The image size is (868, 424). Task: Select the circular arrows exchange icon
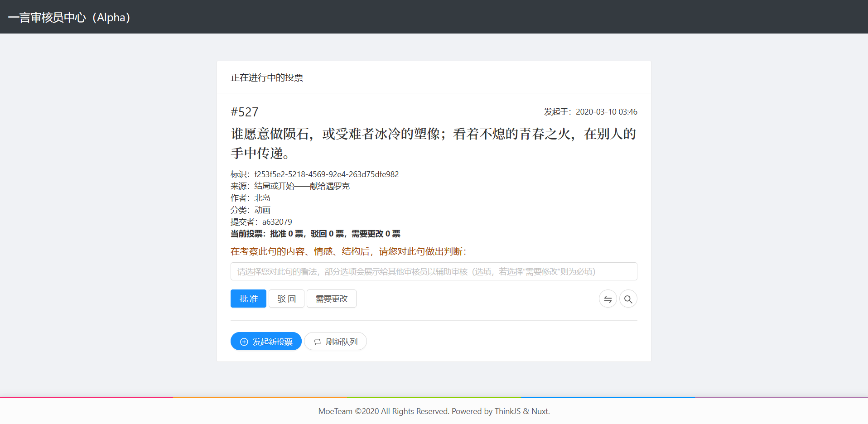[x=608, y=299]
